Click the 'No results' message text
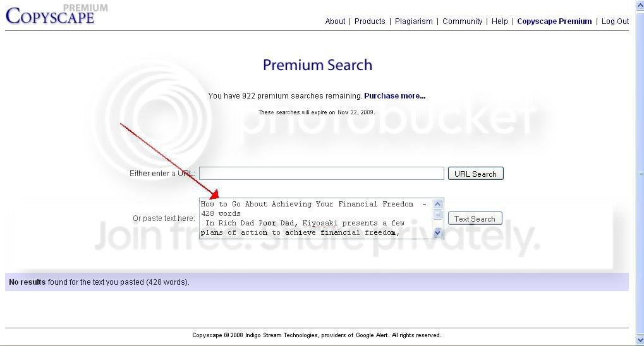This screenshot has width=644, height=346. [99, 282]
